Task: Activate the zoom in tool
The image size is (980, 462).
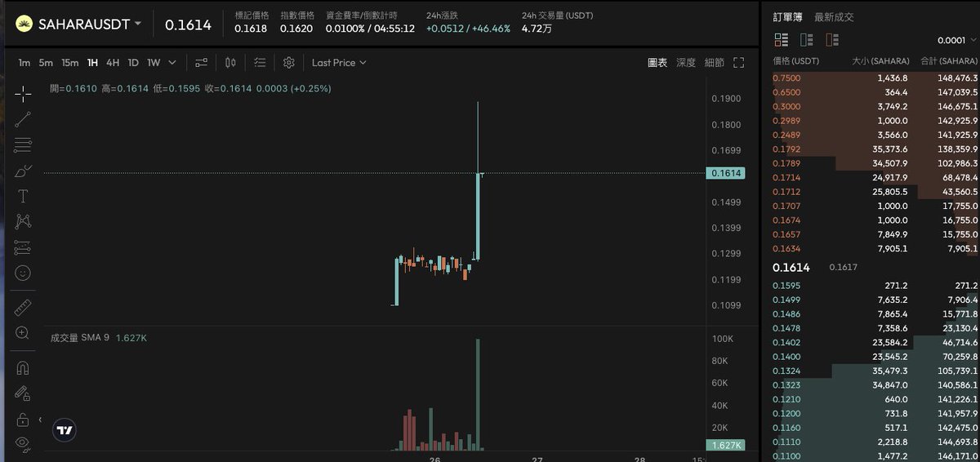Action: click(23, 333)
